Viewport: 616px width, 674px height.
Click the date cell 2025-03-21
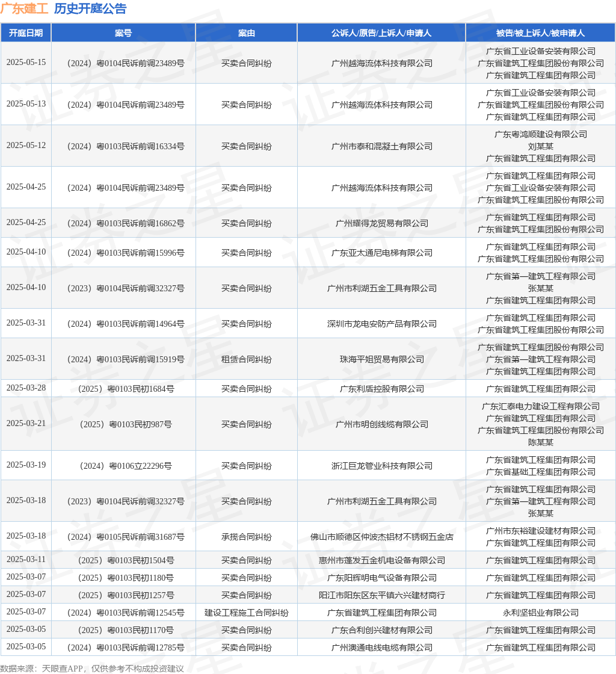click(x=26, y=424)
